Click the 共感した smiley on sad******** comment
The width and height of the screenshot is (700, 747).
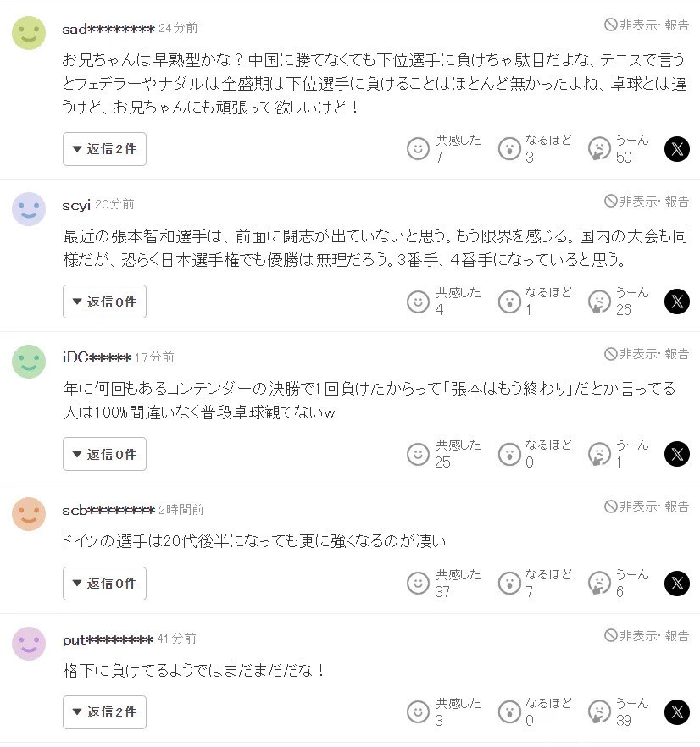pyautogui.click(x=419, y=149)
